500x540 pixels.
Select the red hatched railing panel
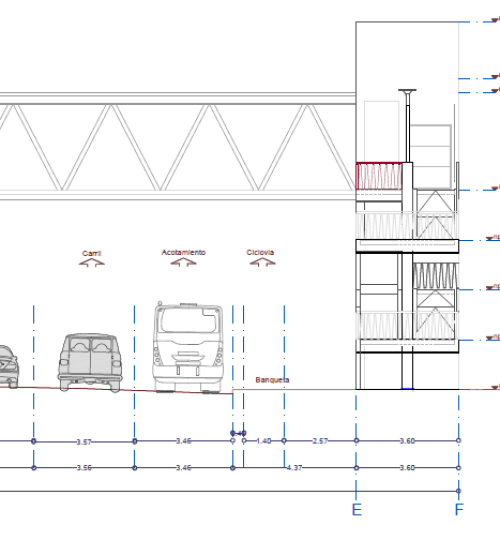pos(379,176)
